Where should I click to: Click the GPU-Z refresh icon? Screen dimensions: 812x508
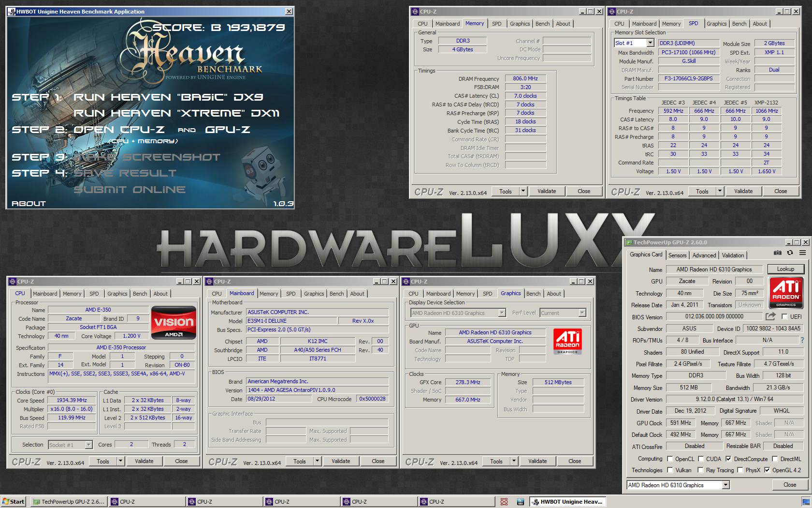(790, 253)
